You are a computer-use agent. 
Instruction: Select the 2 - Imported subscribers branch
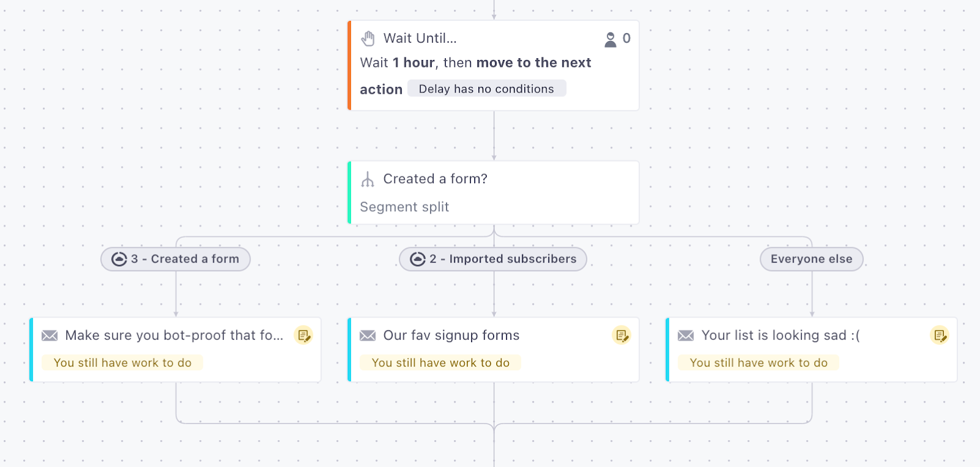pyautogui.click(x=502, y=259)
